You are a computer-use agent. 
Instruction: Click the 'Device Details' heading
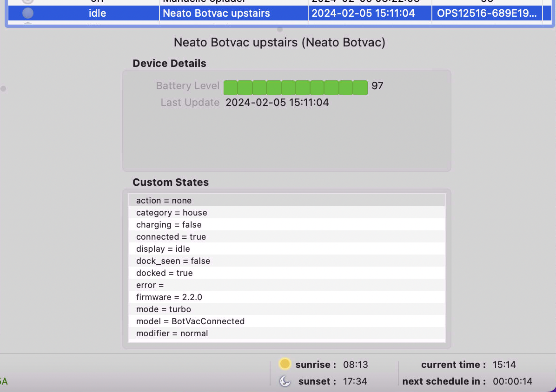point(169,63)
